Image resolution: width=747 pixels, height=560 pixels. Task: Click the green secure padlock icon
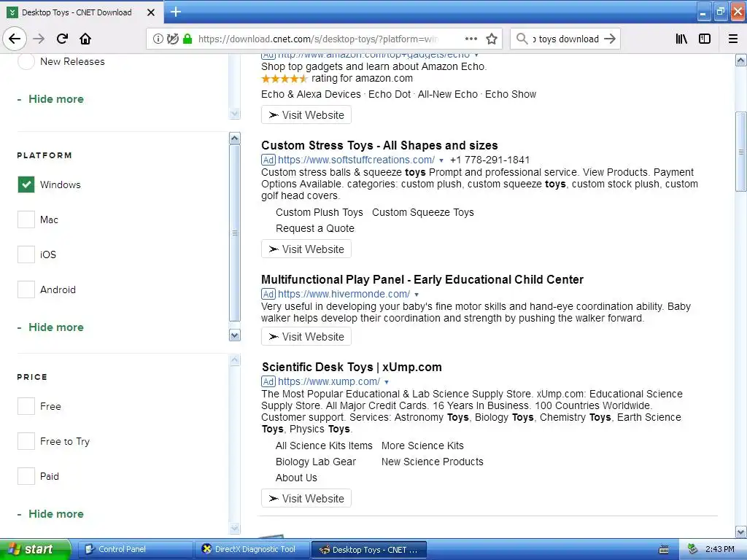(x=187, y=39)
